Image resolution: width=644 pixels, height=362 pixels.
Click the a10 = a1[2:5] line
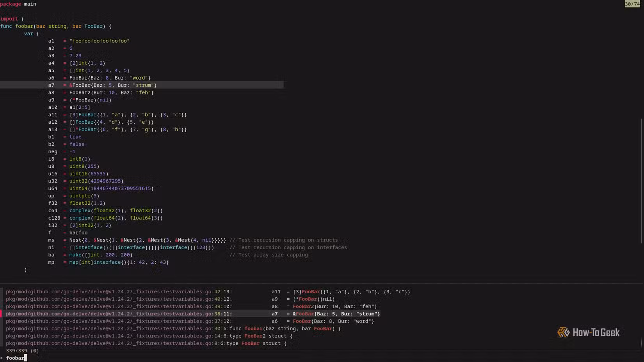(x=69, y=107)
